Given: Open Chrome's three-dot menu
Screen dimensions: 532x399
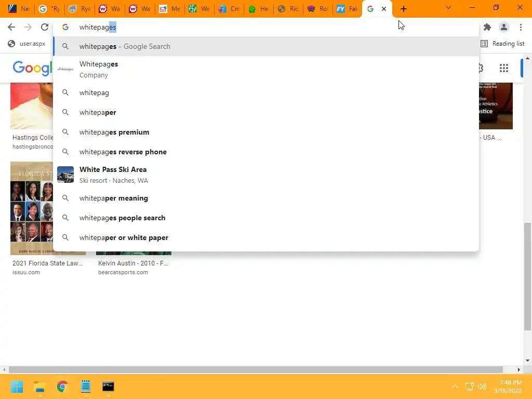Looking at the screenshot, I should [521, 27].
